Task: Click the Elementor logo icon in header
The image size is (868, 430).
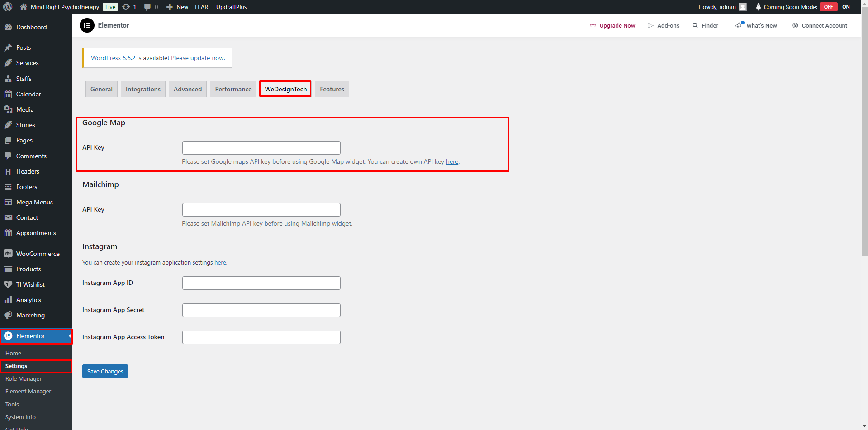Action: pos(87,25)
